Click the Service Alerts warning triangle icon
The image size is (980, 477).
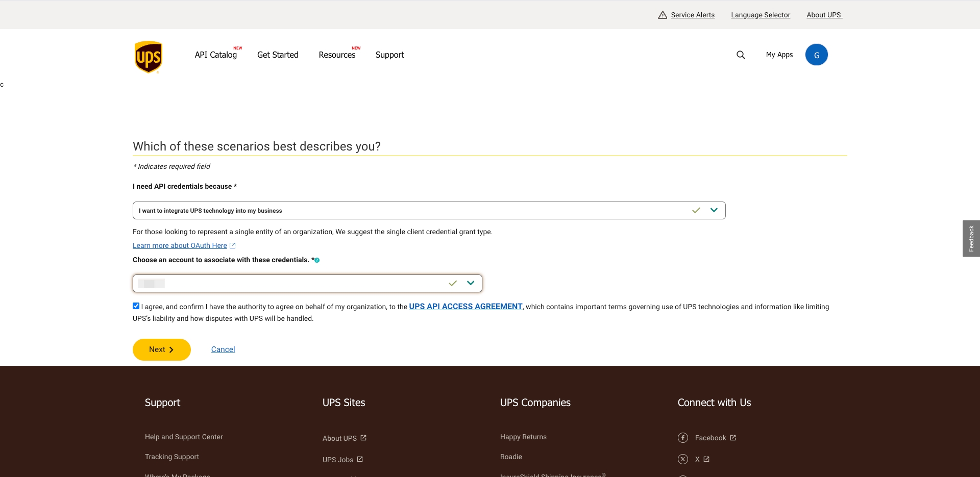[x=663, y=15]
